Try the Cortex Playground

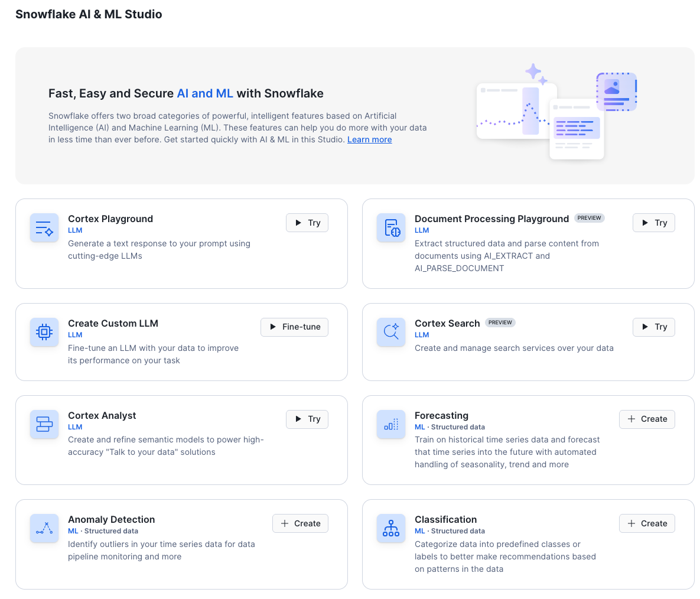307,223
